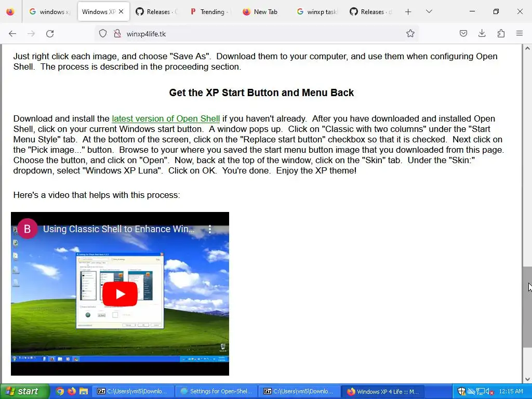Viewport: 532px width, 399px height.
Task: Switch to Settings for Open-Shell taskbar window
Action: [216, 391]
